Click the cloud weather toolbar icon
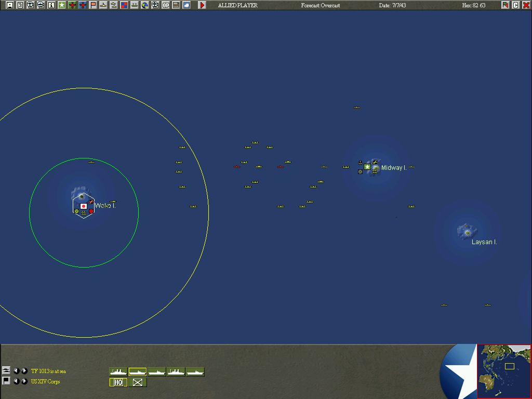 click(187, 5)
